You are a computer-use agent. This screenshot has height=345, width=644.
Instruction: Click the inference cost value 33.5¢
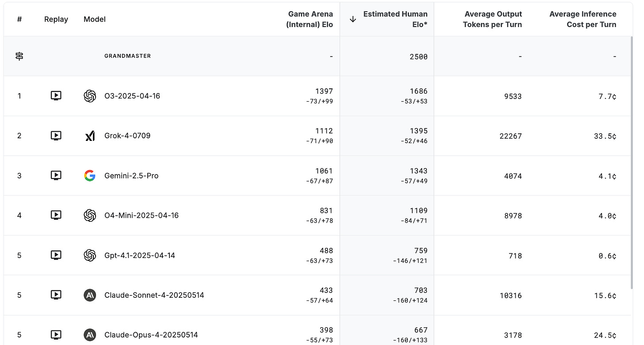point(605,136)
